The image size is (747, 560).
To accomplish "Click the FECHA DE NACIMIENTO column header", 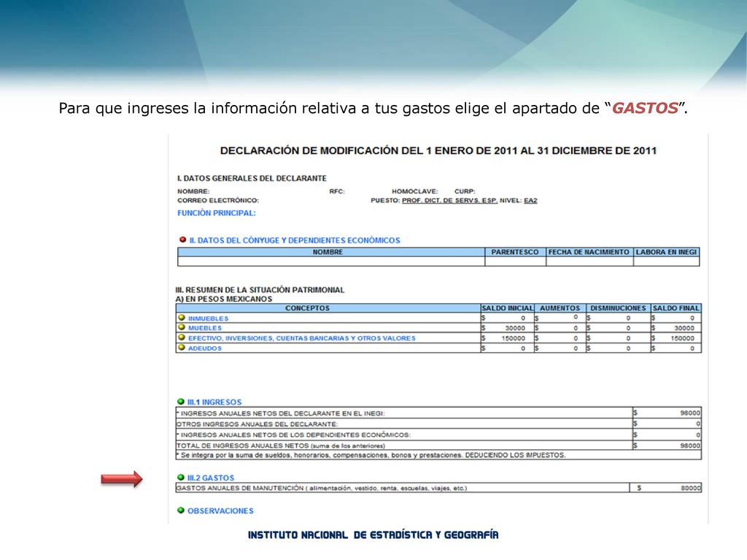I will tap(589, 252).
